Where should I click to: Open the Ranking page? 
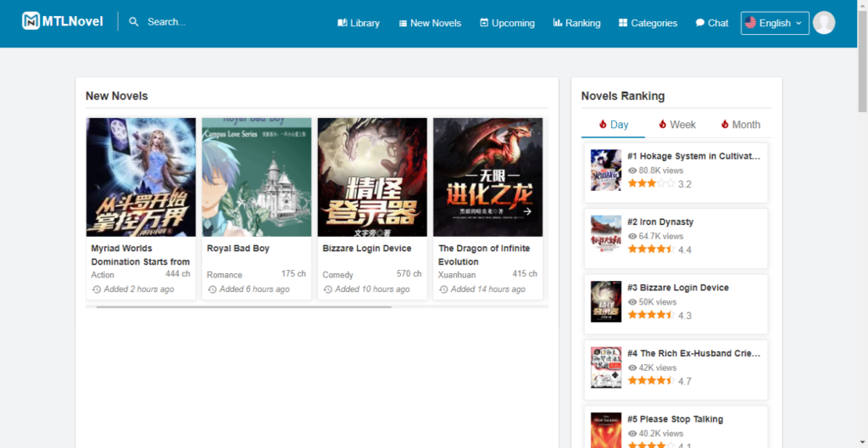(x=576, y=23)
